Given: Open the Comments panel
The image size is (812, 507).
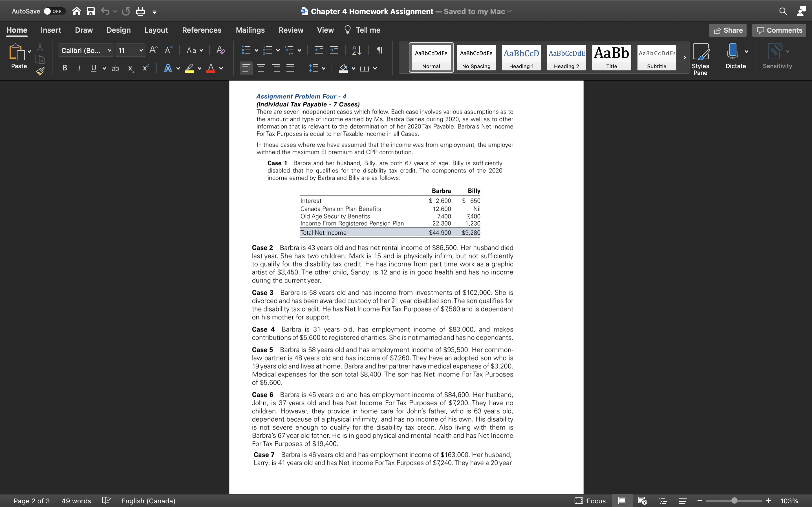Looking at the screenshot, I should tap(779, 30).
